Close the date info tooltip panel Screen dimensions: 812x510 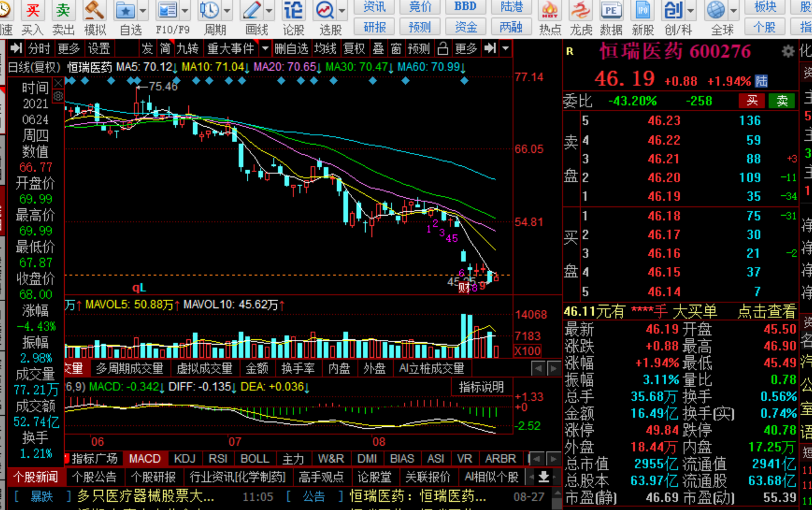click(x=58, y=83)
